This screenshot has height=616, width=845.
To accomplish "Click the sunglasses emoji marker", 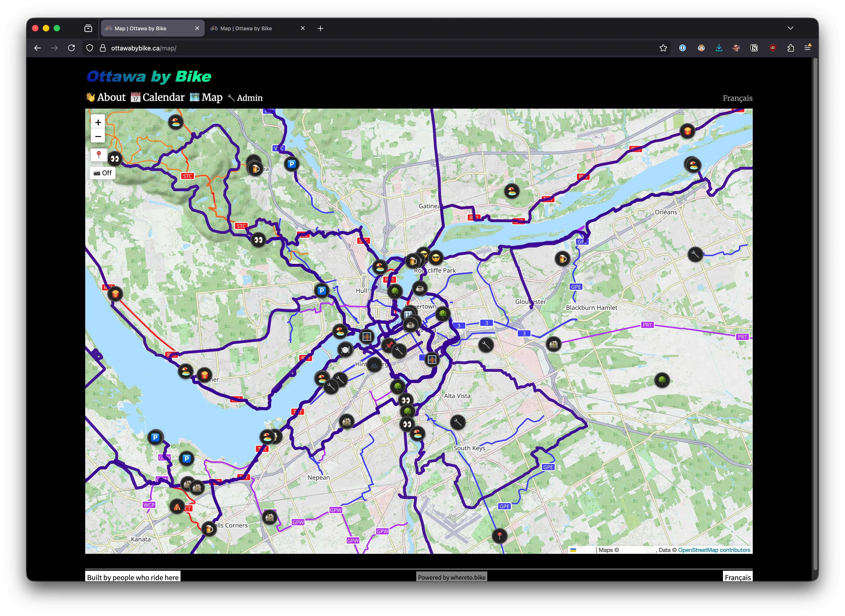I will [435, 257].
